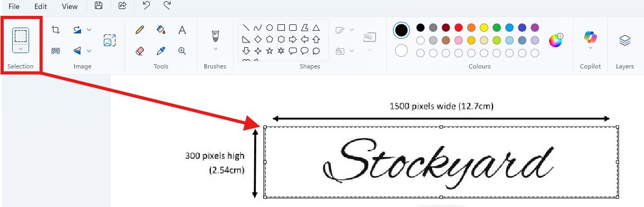Click the Crop image icon
Screen dimensions: 644x207
click(x=55, y=30)
